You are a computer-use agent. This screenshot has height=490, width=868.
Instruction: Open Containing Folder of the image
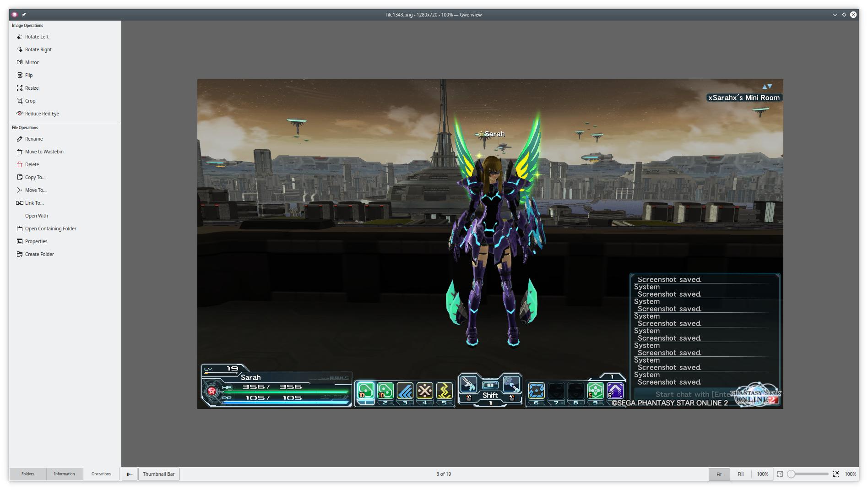[x=50, y=229]
